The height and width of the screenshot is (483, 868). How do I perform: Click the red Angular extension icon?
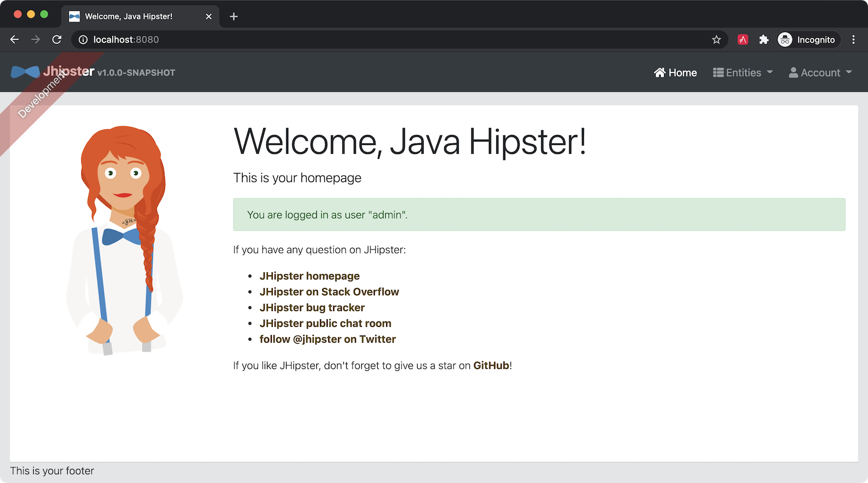pos(743,40)
